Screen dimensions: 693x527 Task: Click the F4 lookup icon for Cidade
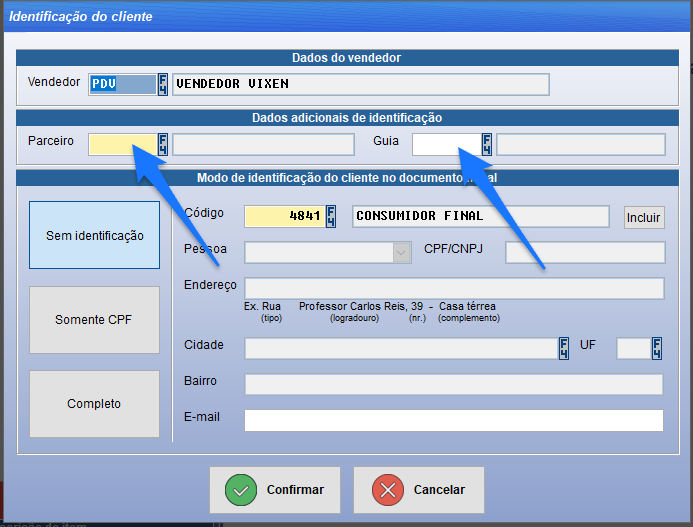pos(565,348)
